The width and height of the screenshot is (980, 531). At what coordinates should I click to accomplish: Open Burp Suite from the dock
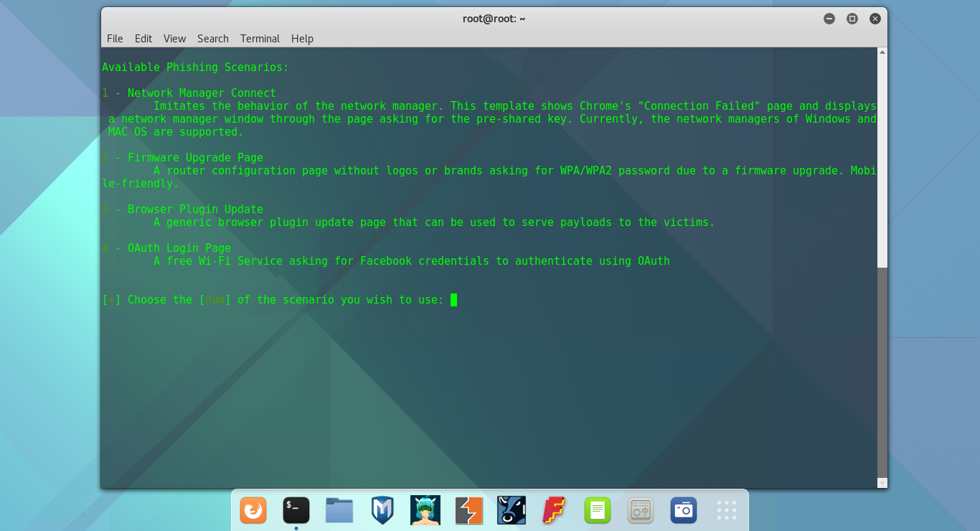(x=468, y=510)
